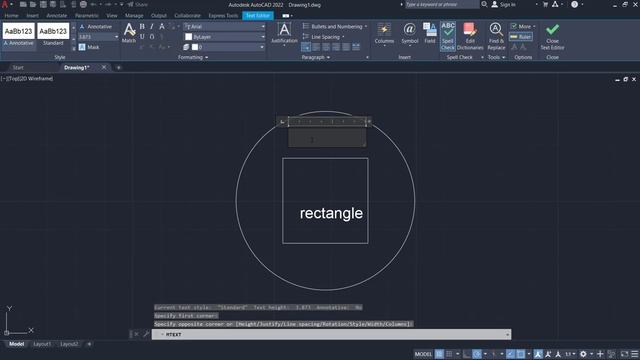The height and width of the screenshot is (360, 640).
Task: Click the search magnifier icon
Action: pos(484,4)
